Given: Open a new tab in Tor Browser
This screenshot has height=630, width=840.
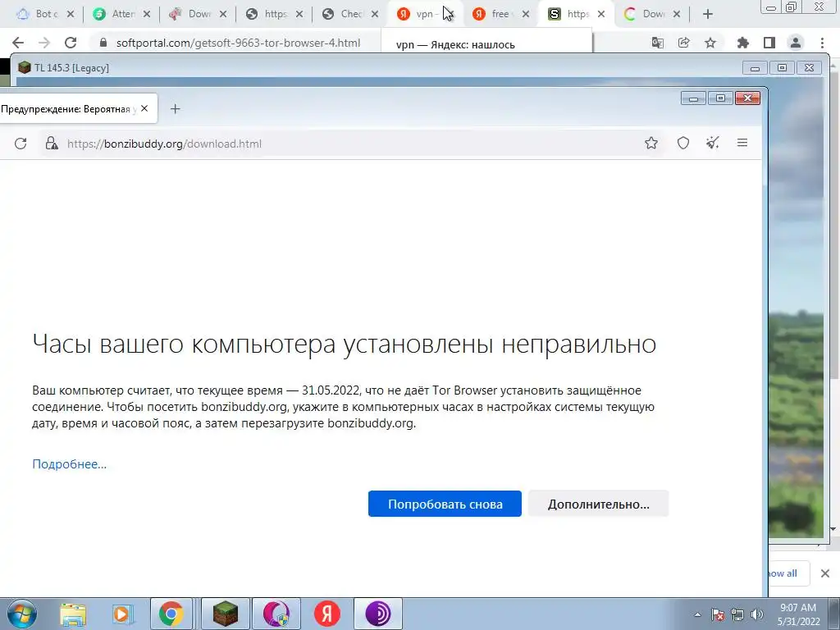Looking at the screenshot, I should pos(176,109).
